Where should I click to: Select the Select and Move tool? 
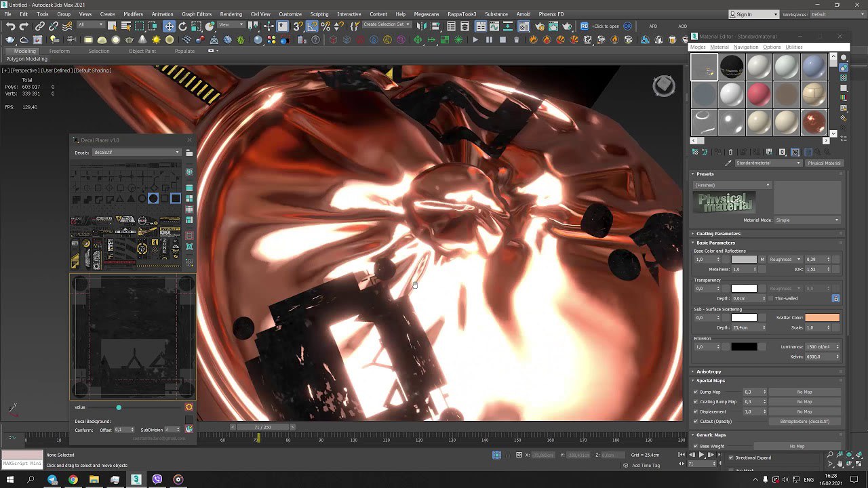(169, 26)
